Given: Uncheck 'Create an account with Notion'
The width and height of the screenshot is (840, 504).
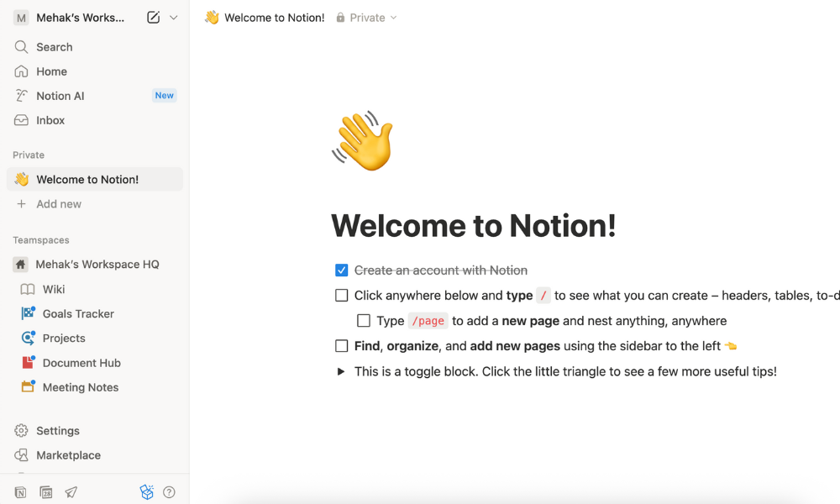Looking at the screenshot, I should [341, 270].
